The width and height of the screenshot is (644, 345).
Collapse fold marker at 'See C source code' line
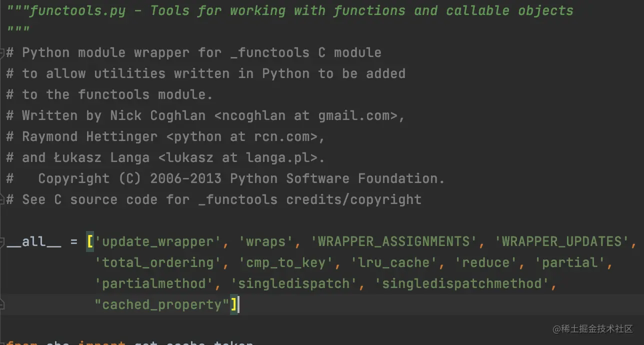[x=2, y=199]
